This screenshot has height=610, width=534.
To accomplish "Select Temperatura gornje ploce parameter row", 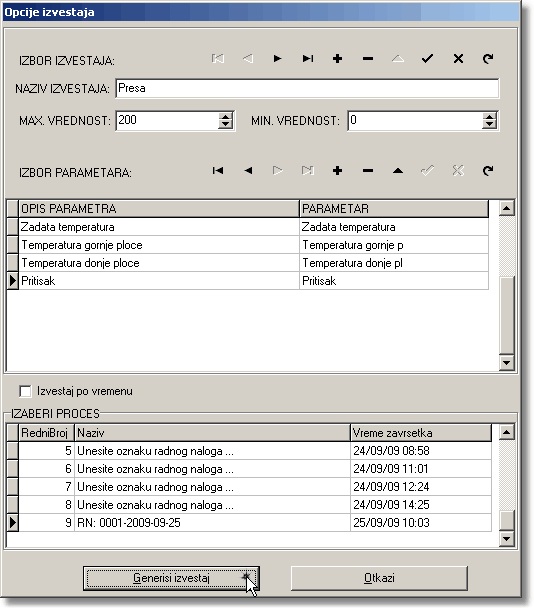I will (x=248, y=245).
